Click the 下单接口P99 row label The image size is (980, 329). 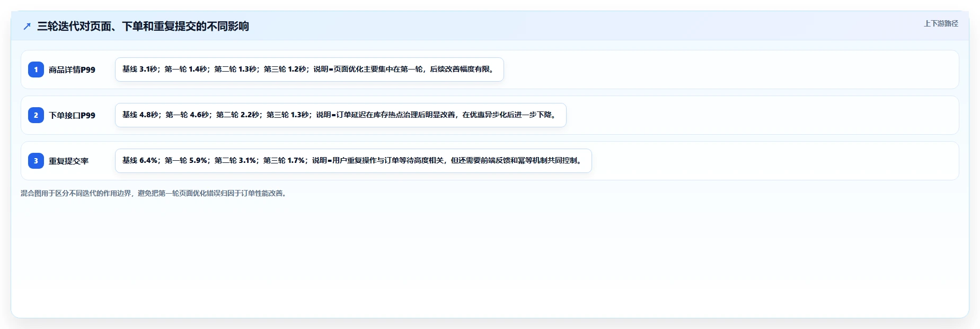pos(72,115)
